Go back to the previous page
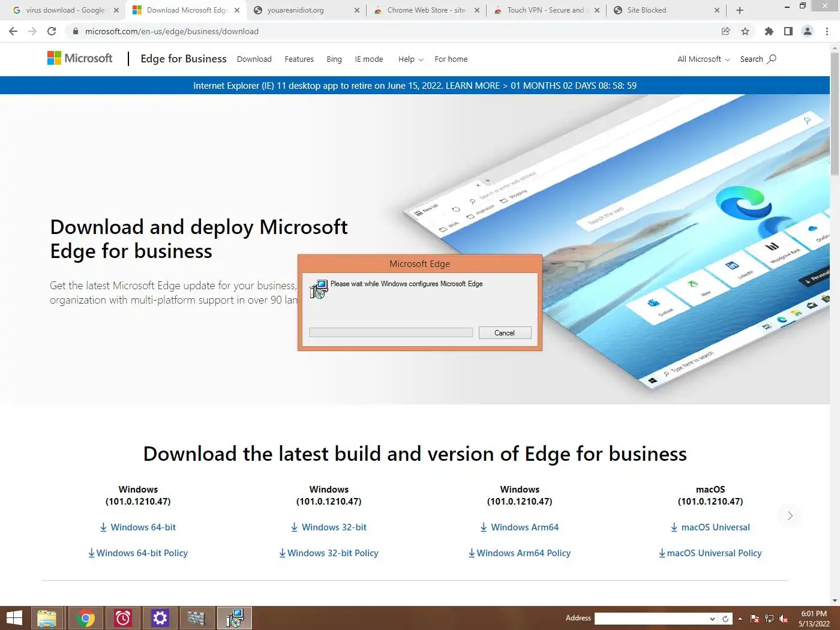The height and width of the screenshot is (630, 840). pos(13,31)
